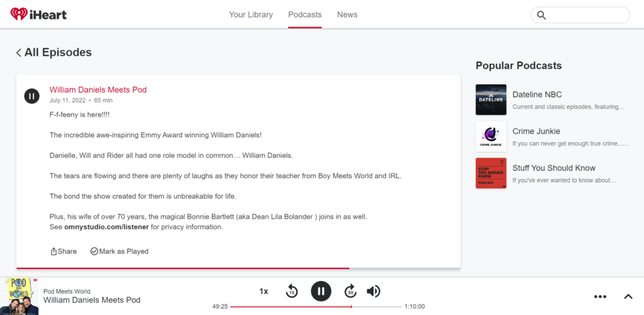The image size is (644, 315).
Task: Select the Podcasts tab
Action: [305, 14]
